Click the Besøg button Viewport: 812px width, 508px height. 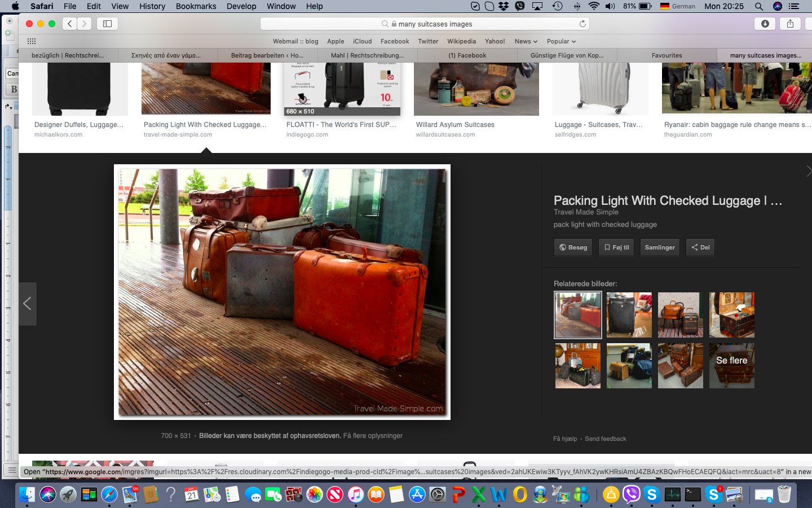tap(573, 247)
